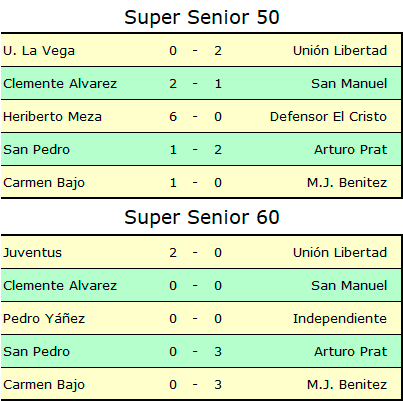The height and width of the screenshot is (401, 403).
Task: Select Independiente team name
Action: [x=340, y=319]
